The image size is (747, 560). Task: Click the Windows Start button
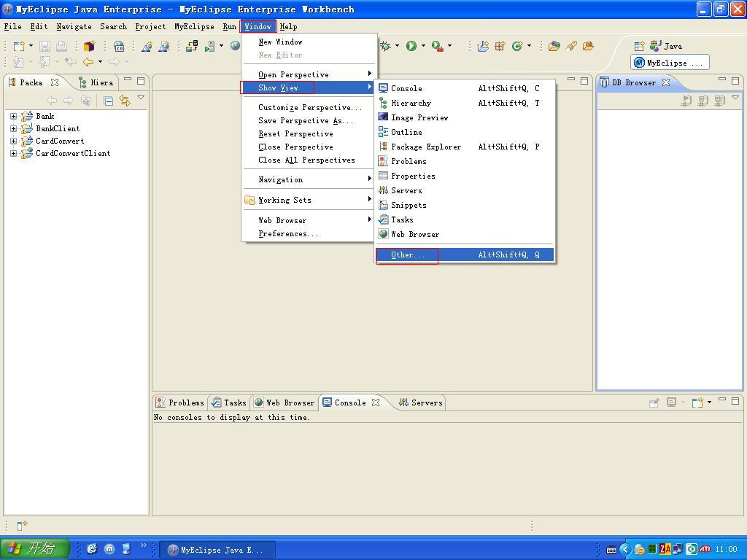(x=35, y=549)
